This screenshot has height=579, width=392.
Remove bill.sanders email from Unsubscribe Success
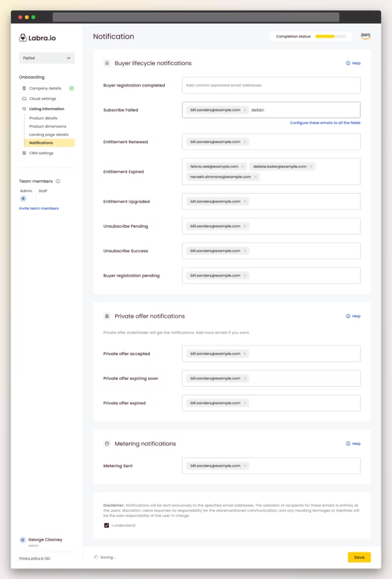click(x=244, y=250)
